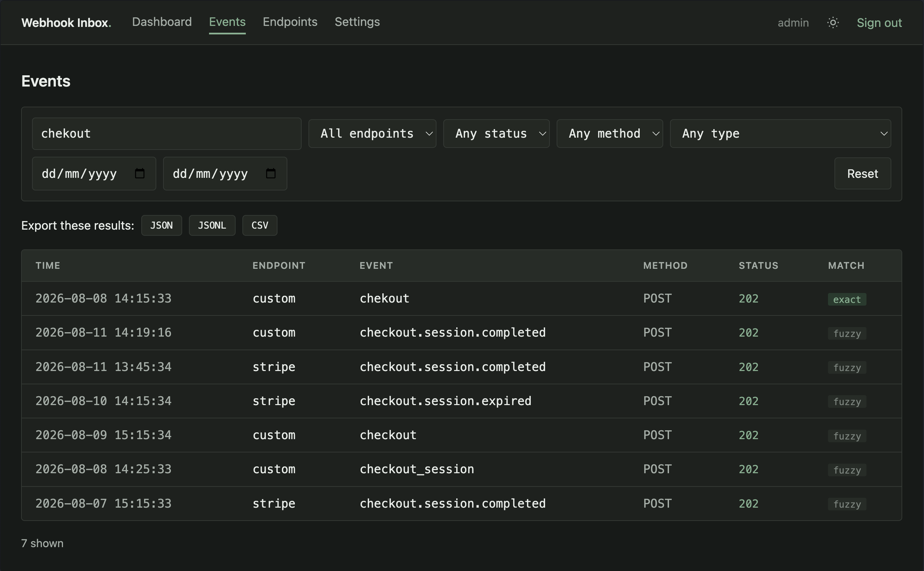Export results as CSV

point(259,226)
